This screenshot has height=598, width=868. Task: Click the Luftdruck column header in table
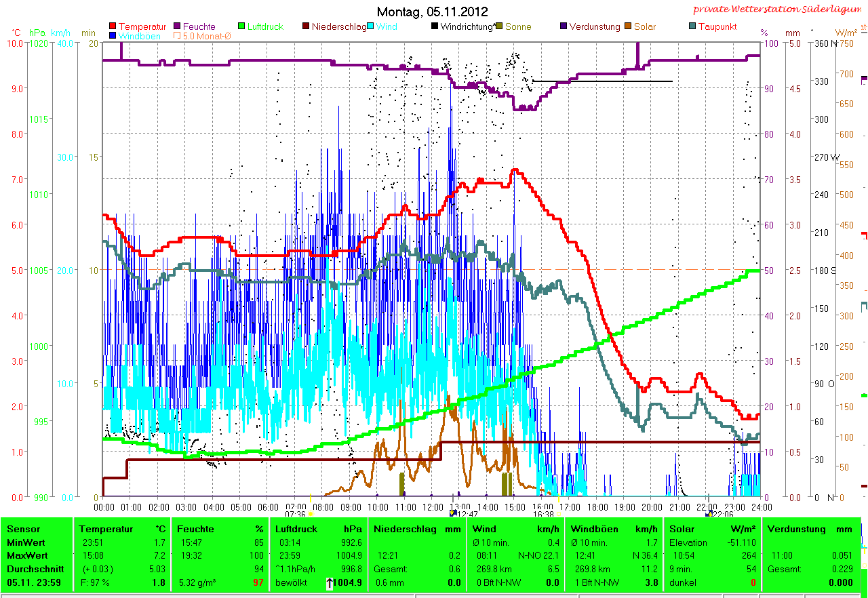(x=294, y=529)
